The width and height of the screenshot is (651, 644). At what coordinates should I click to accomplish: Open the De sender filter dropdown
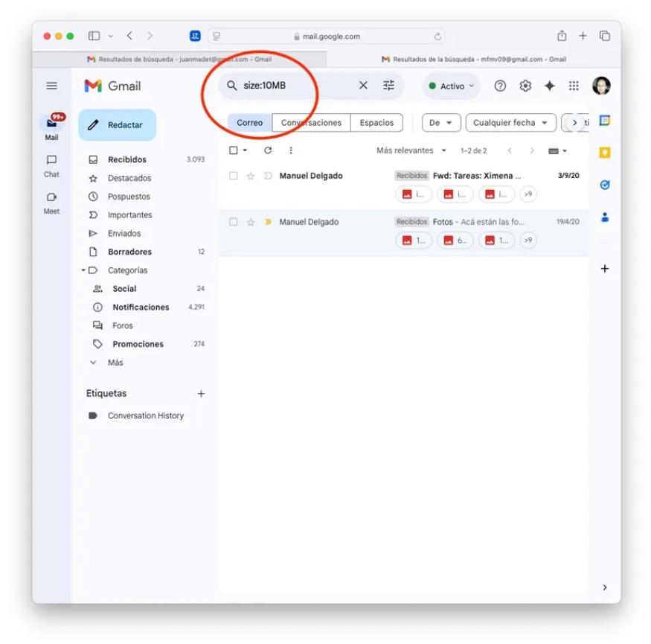[440, 122]
